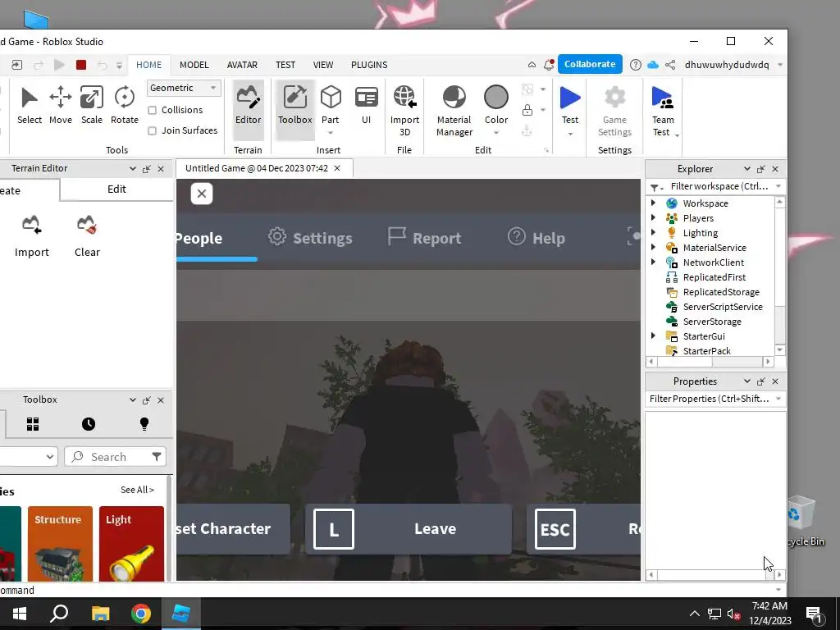Viewport: 840px width, 630px height.
Task: Open the UI insert tool
Action: [x=367, y=106]
